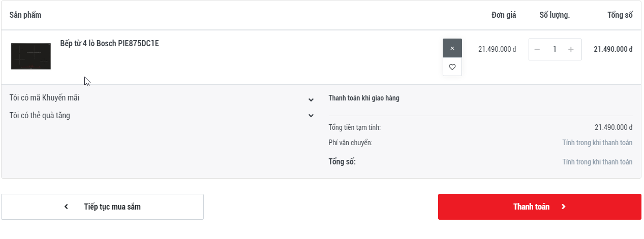Click the 'Đơn giá' column header
Viewport: 644px width, 239px height.
[504, 15]
